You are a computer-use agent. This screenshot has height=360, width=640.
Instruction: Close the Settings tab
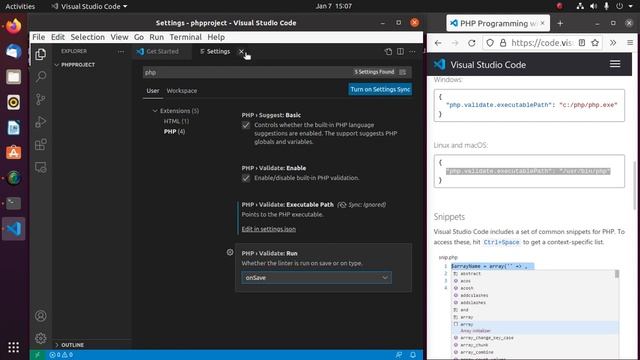241,51
